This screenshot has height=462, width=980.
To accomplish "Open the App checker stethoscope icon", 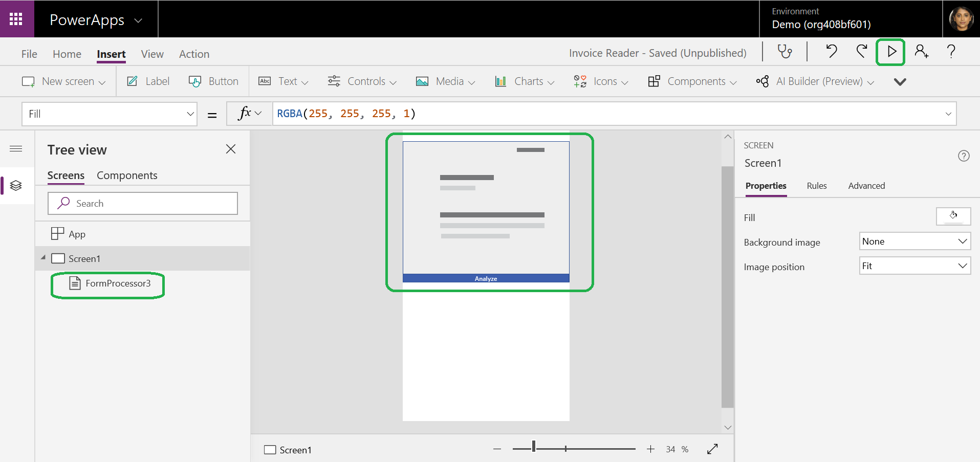I will (x=785, y=52).
